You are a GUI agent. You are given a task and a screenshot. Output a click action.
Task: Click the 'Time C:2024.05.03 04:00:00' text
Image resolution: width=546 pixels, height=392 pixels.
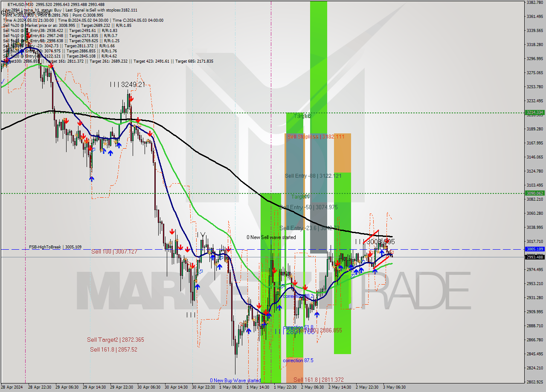[x=138, y=20]
